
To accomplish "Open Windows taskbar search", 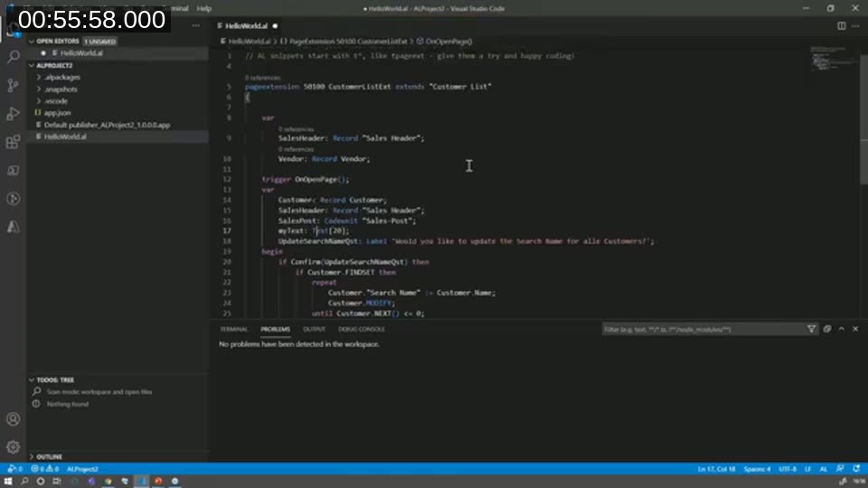I will pyautogui.click(x=24, y=482).
